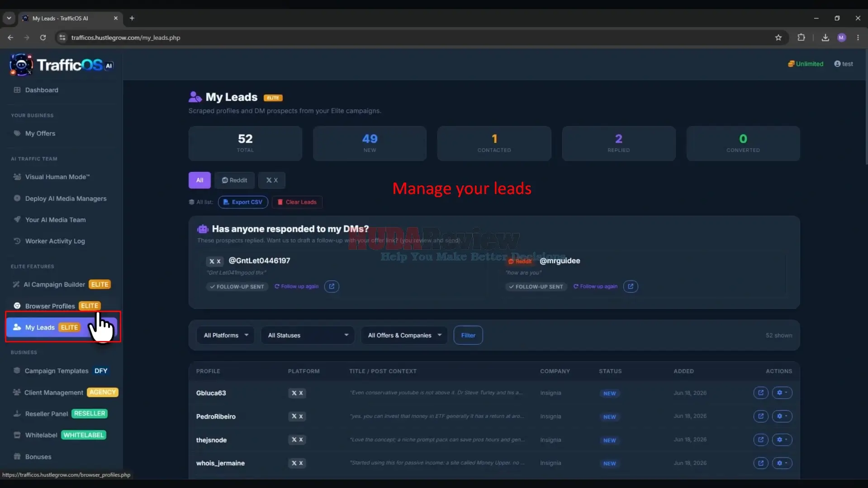868x488 pixels.
Task: Click whois_jermaine profile name
Action: tap(220, 463)
